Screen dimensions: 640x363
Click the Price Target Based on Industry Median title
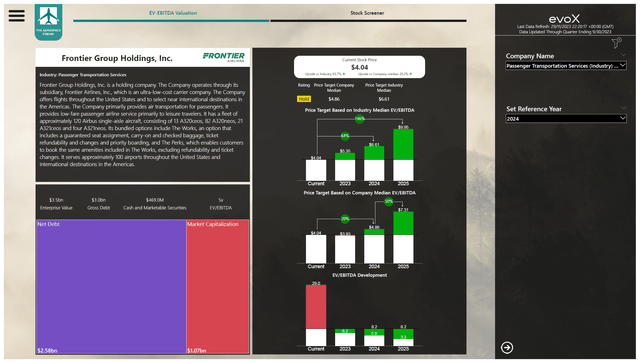360,110
